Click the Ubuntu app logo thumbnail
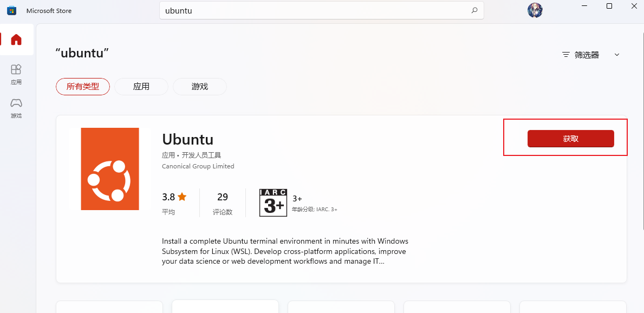644x313 pixels. coord(109,169)
